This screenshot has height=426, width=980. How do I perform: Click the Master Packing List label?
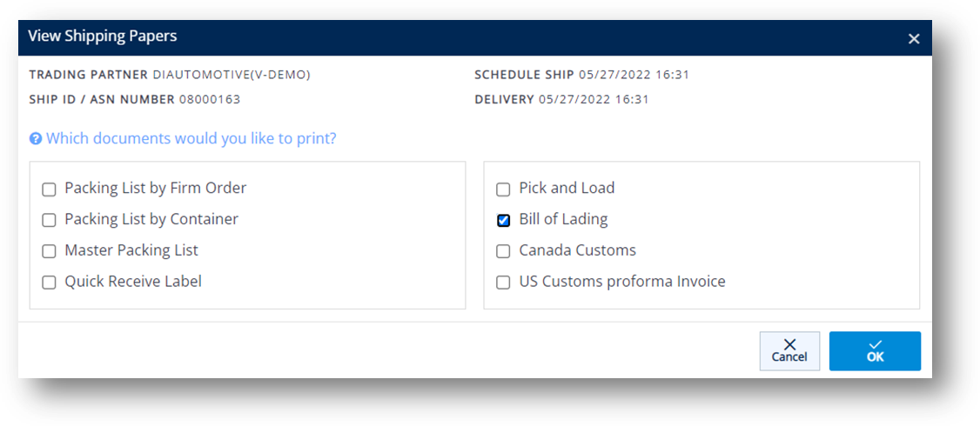[131, 250]
